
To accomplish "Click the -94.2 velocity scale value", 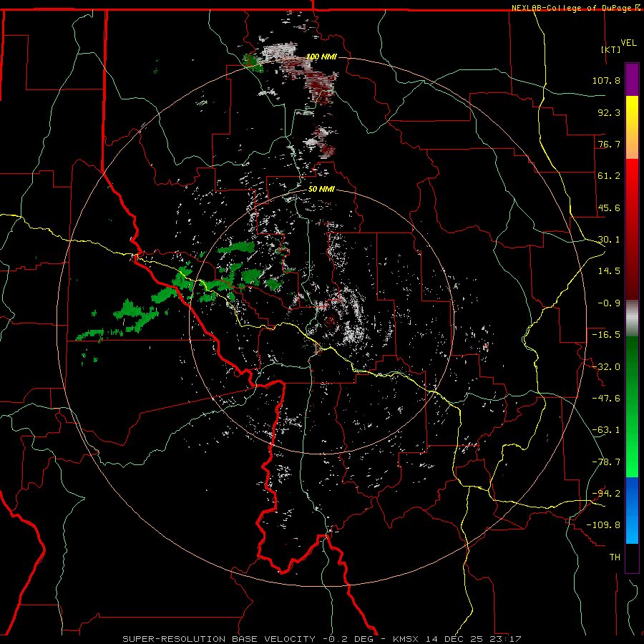I will (606, 494).
